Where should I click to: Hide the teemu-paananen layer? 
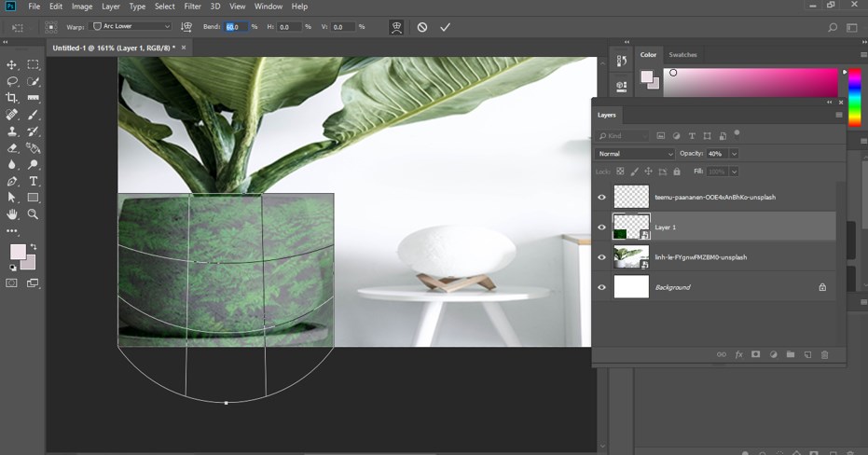(601, 197)
